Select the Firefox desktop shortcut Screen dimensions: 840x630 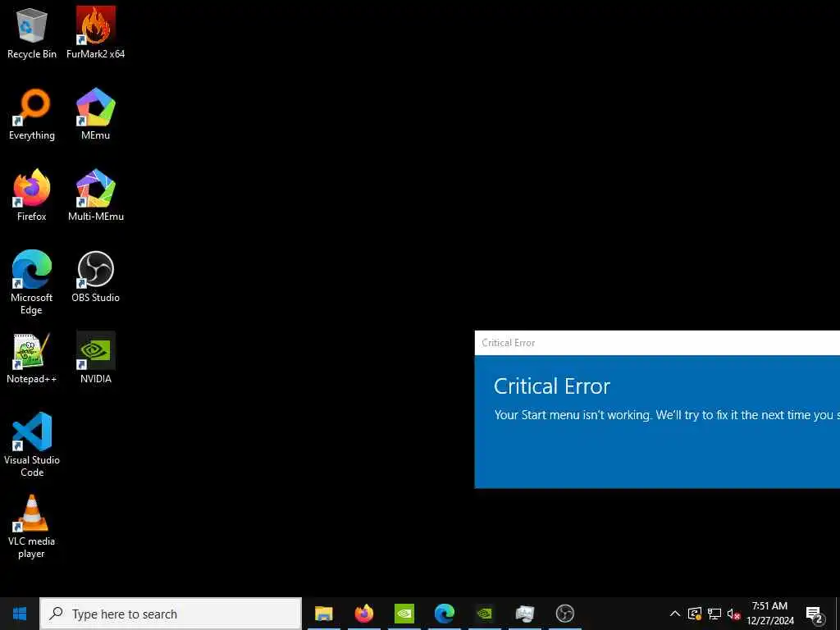[32, 195]
